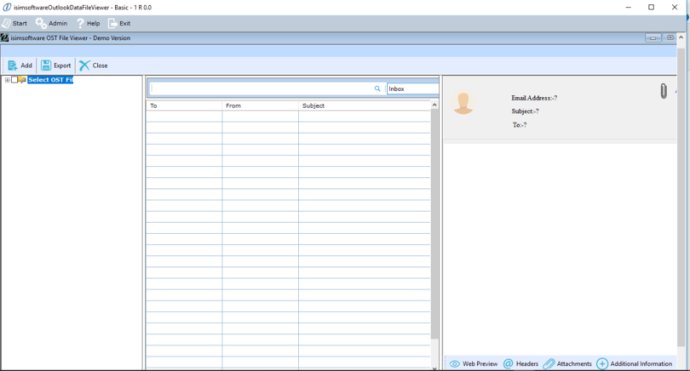
Task: Sort by the From column header
Action: point(260,106)
